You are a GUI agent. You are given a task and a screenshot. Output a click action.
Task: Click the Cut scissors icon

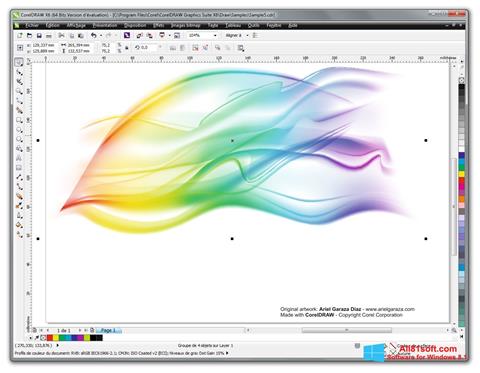(61, 36)
